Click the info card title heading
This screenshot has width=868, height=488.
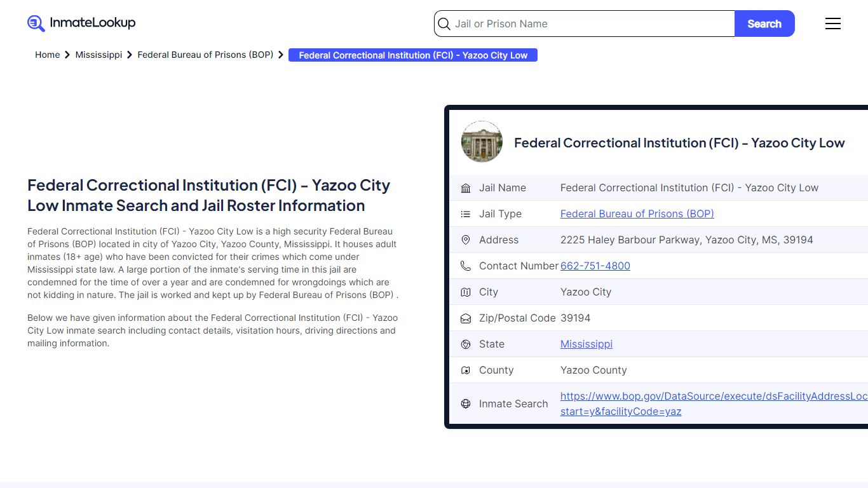point(679,143)
